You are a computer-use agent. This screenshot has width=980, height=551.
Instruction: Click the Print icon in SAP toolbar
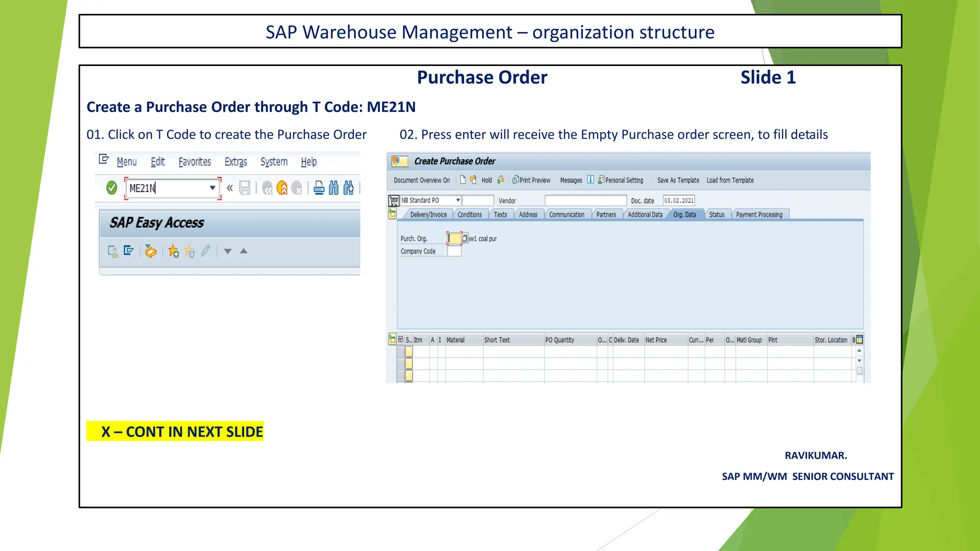pos(319,188)
